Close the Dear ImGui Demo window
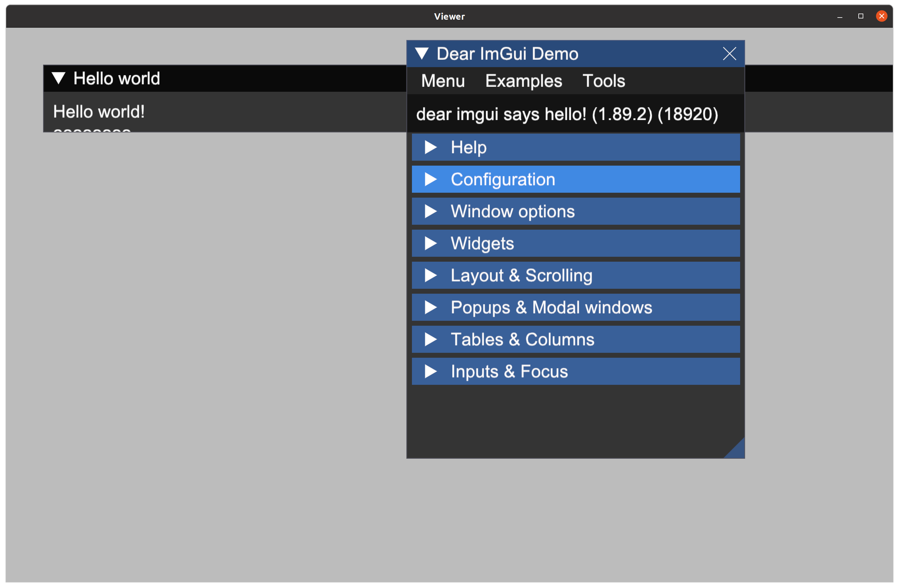 (729, 54)
